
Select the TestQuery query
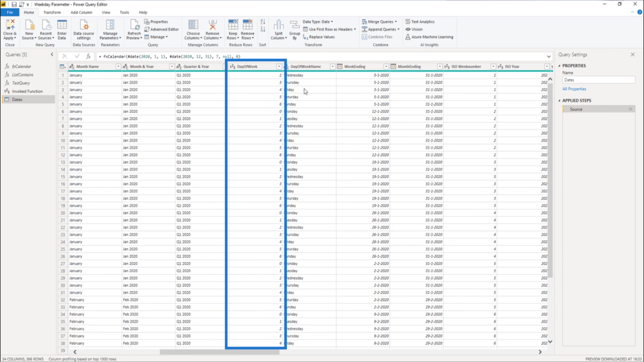(28, 83)
